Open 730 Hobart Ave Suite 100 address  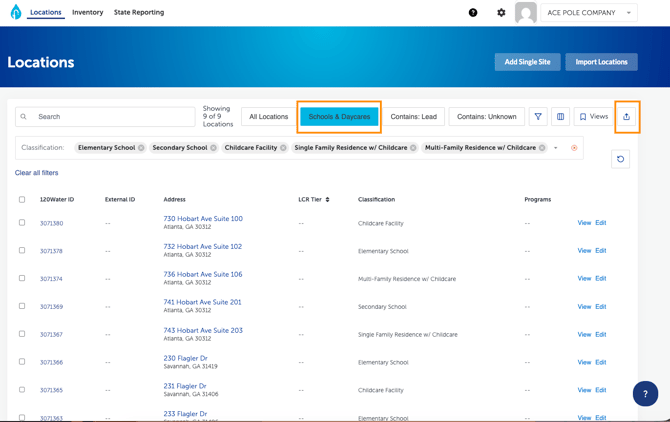[x=203, y=219]
